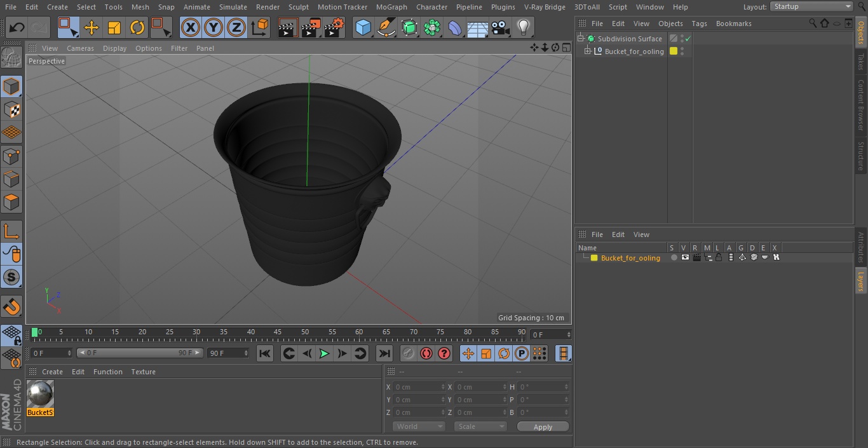The width and height of the screenshot is (868, 448).
Task: Switch to Points mode
Action: [11, 156]
